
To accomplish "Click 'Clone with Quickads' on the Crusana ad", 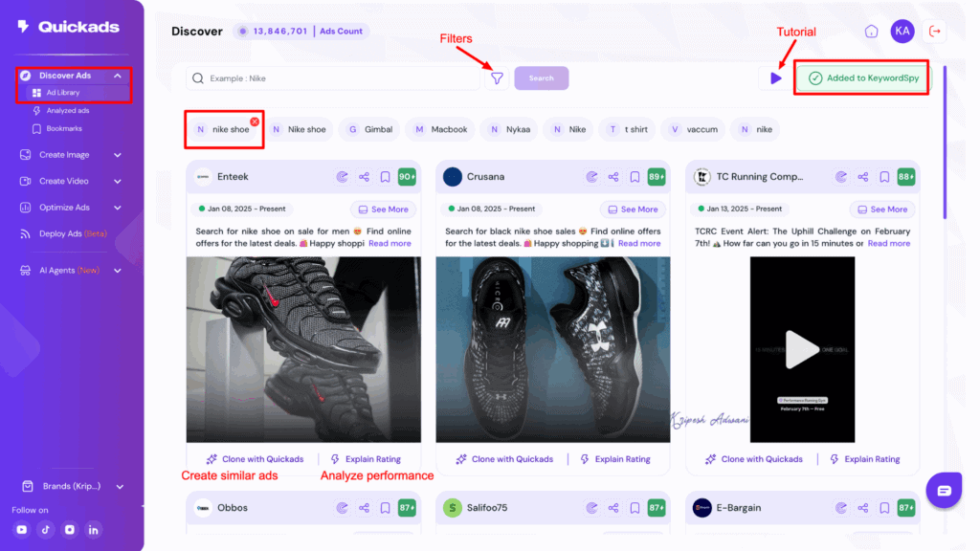I will click(502, 459).
